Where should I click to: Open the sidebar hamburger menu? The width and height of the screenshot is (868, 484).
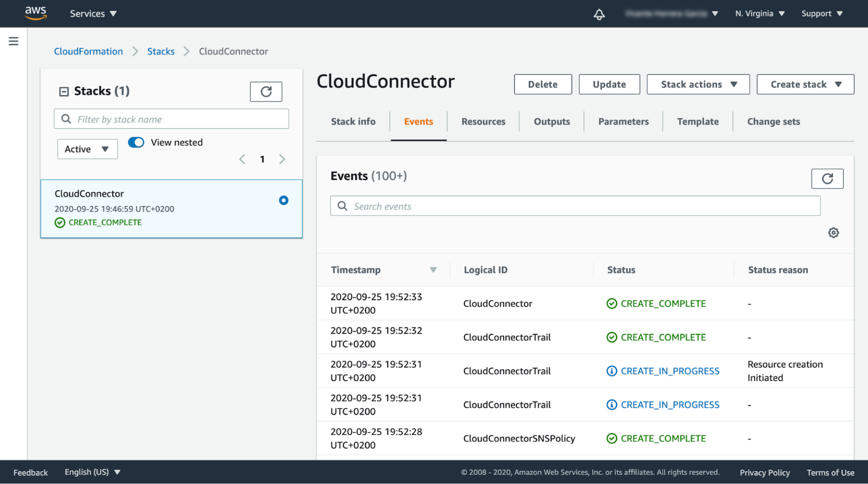[x=13, y=40]
